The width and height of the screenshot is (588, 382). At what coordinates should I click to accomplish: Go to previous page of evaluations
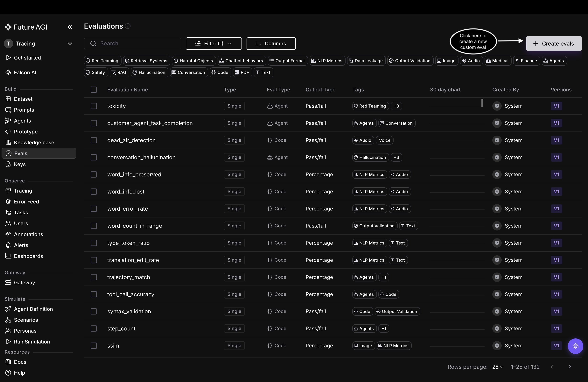[x=552, y=367]
